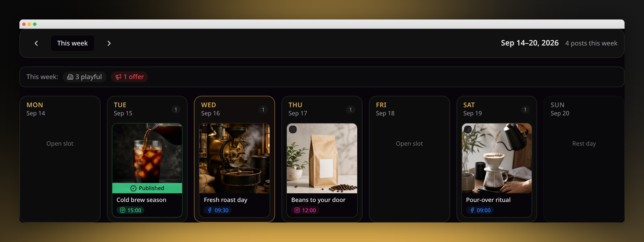Screen dimensions: 644x242
Task: Click the Published status label
Action: pyautogui.click(x=152, y=188)
